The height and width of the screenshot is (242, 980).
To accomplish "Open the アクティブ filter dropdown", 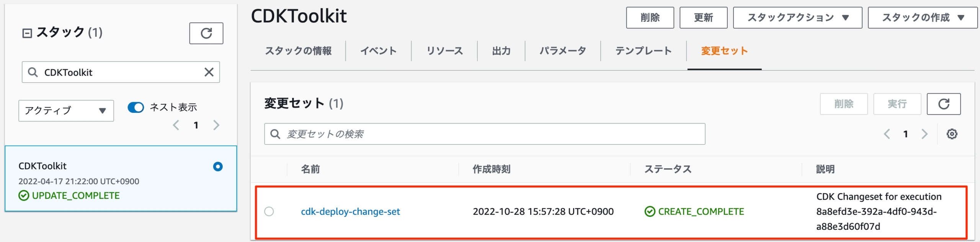I will [x=65, y=111].
